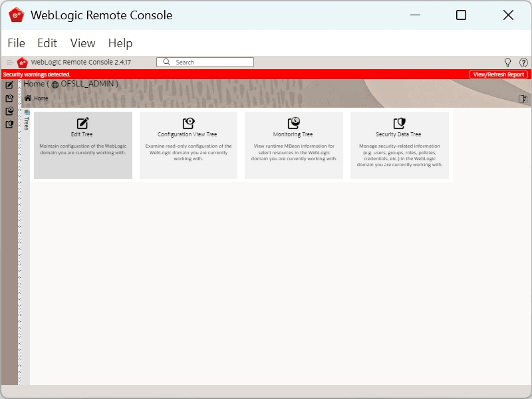Click the title bar WebLogic pentagon icon
This screenshot has width=532, height=399.
pos(16,15)
